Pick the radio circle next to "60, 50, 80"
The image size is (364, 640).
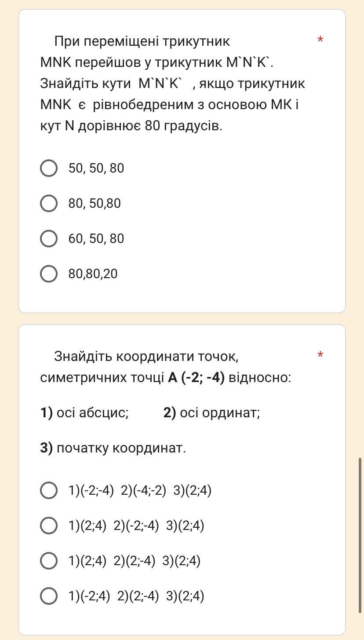[x=49, y=239]
